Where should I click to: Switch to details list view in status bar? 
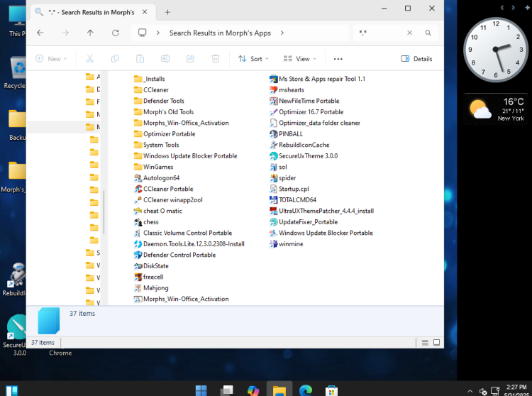click(425, 342)
